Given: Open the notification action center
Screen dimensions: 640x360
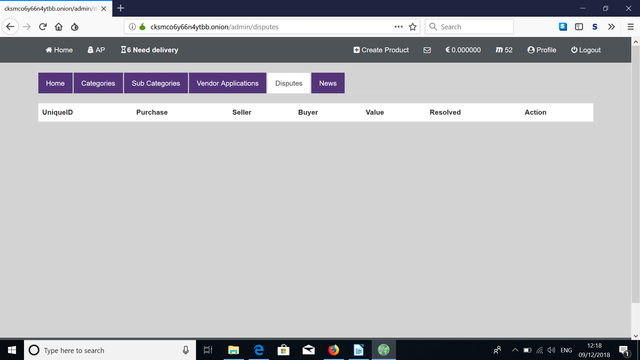Looking at the screenshot, I should coord(624,350).
